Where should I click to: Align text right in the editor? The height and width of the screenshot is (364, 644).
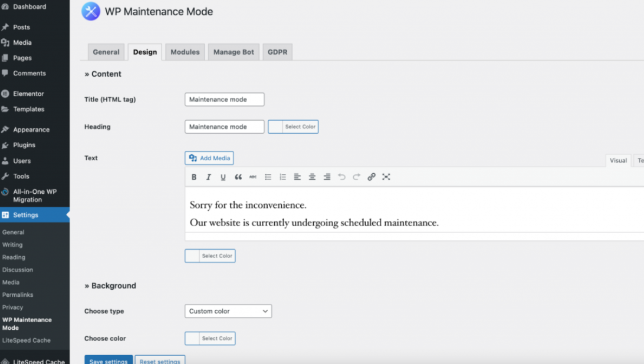(x=327, y=177)
